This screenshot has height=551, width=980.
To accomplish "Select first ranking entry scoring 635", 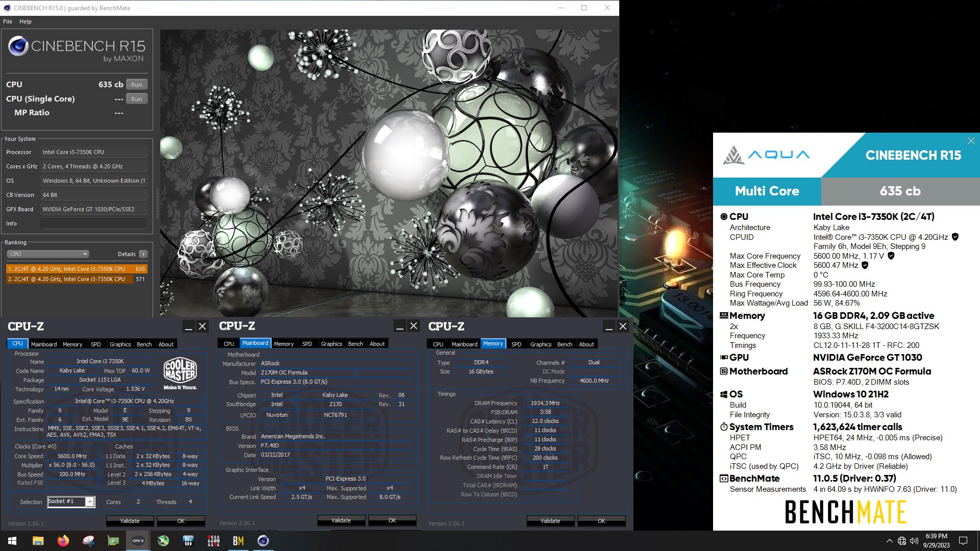I will (77, 269).
